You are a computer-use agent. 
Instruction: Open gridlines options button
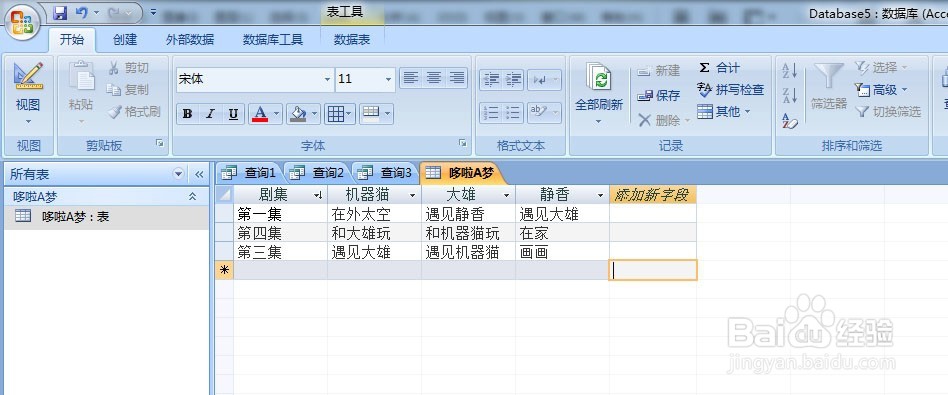(340, 114)
